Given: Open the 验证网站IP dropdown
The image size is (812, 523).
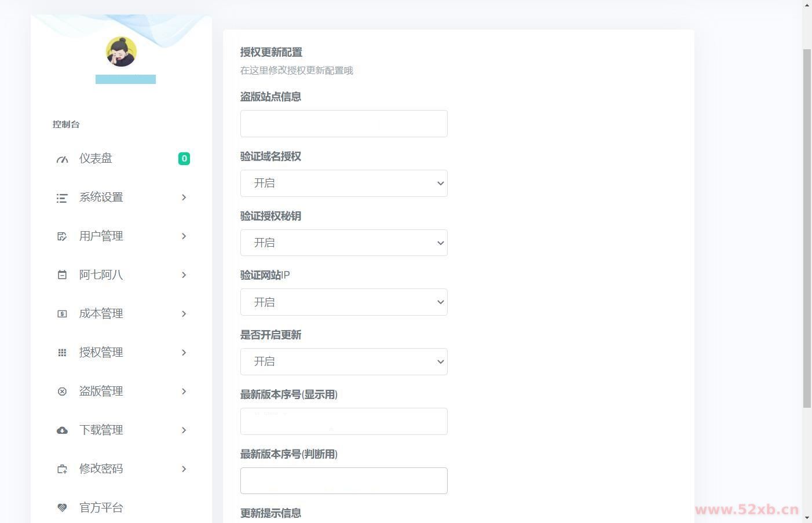Looking at the screenshot, I should pyautogui.click(x=343, y=302).
